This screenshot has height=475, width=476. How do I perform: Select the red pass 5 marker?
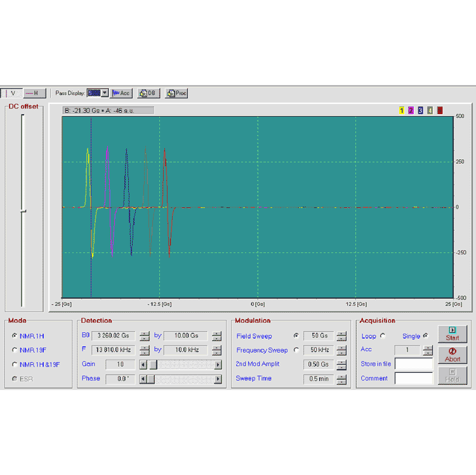coord(440,110)
